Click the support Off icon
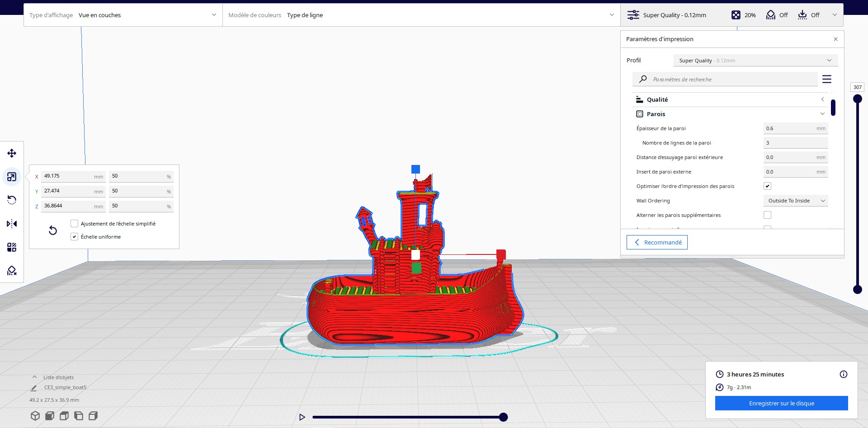 (x=771, y=15)
